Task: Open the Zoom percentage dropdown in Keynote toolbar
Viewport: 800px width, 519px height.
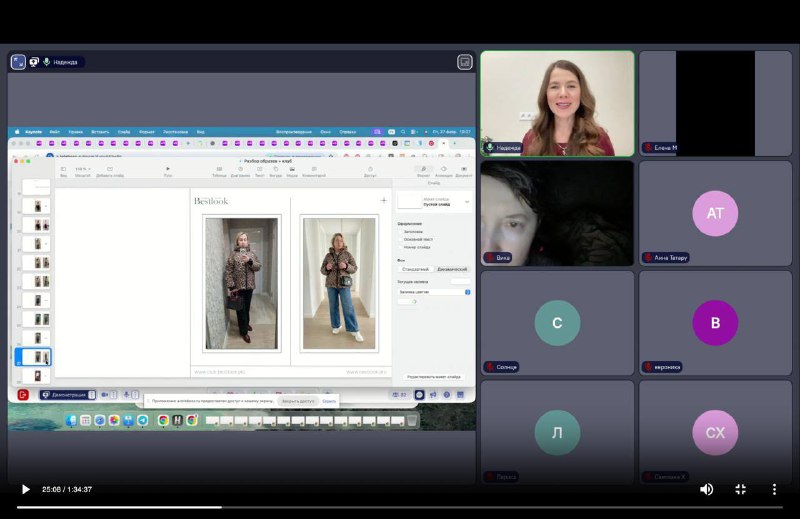Action: tap(81, 170)
